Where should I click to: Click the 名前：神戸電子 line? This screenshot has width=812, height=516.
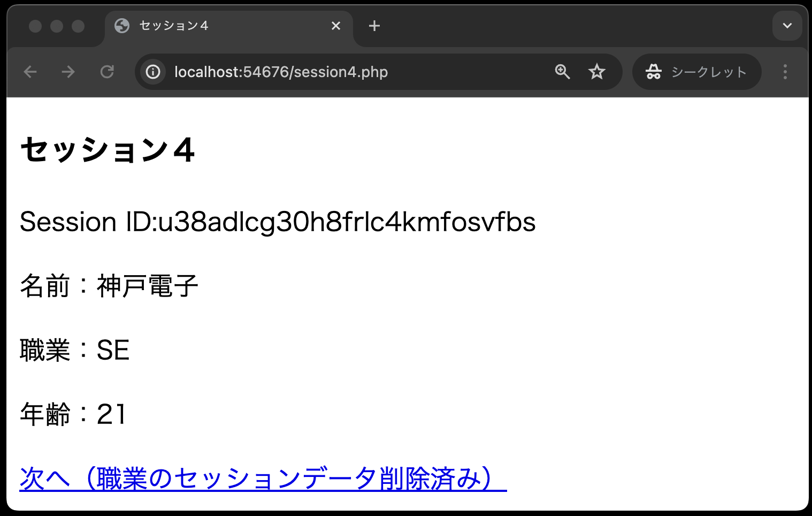coord(109,286)
